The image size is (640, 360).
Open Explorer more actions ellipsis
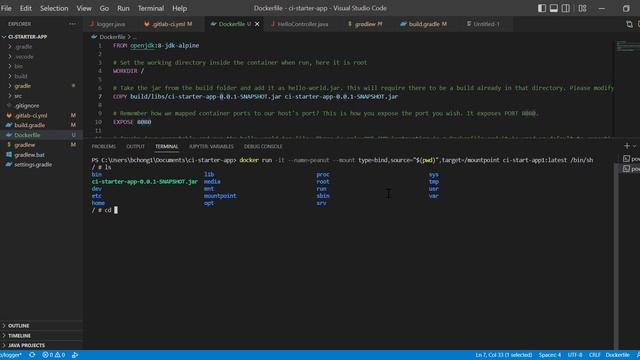(72, 24)
